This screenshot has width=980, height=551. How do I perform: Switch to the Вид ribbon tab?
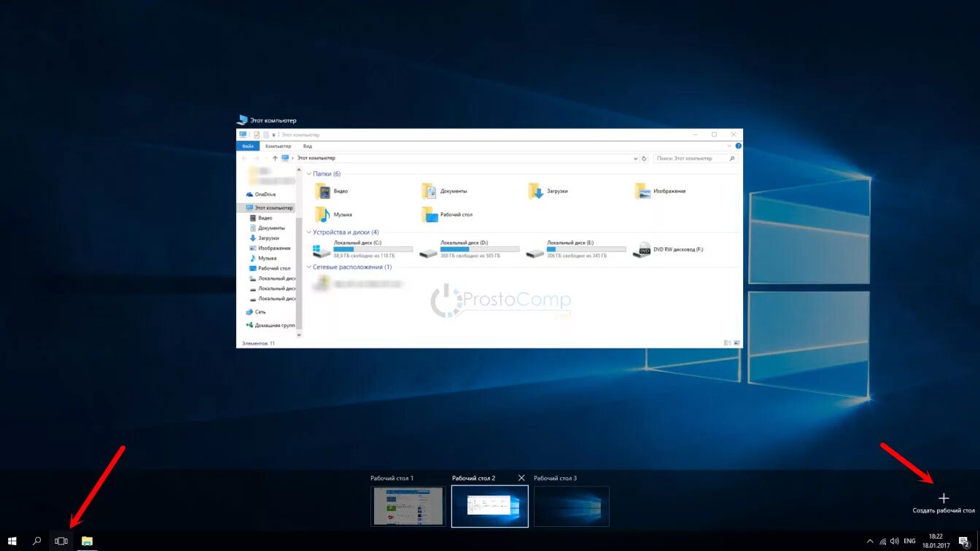click(x=308, y=146)
